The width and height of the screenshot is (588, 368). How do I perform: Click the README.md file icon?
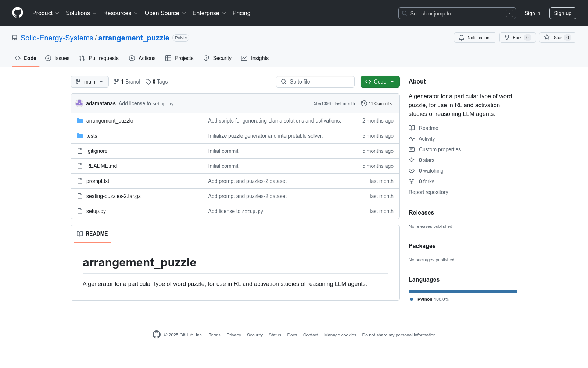tap(80, 166)
